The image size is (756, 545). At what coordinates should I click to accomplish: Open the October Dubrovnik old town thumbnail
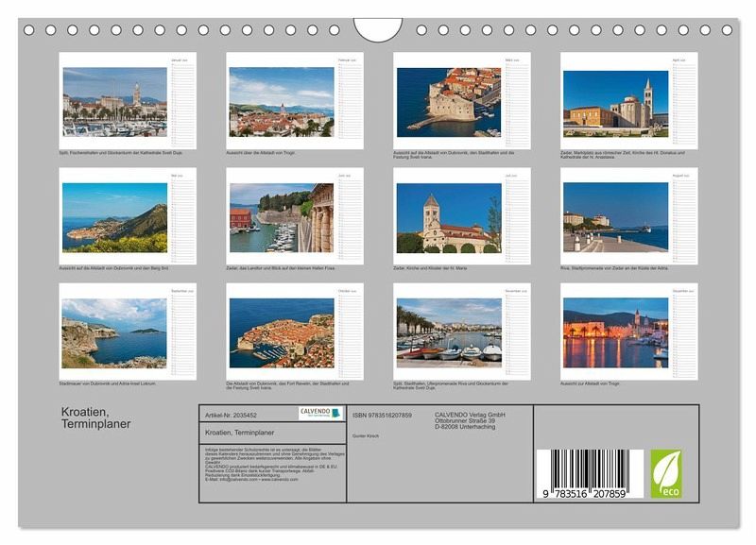(281, 332)
